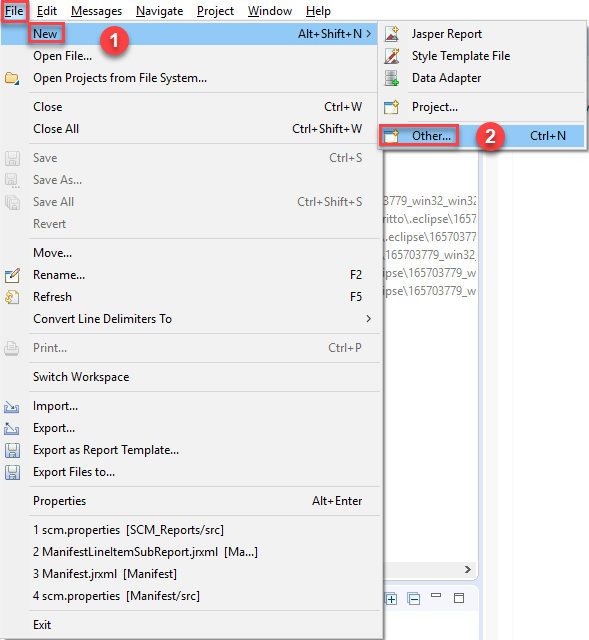Viewport: 589px width, 640px height.
Task: Click the Jasper Report icon
Action: pos(392,34)
